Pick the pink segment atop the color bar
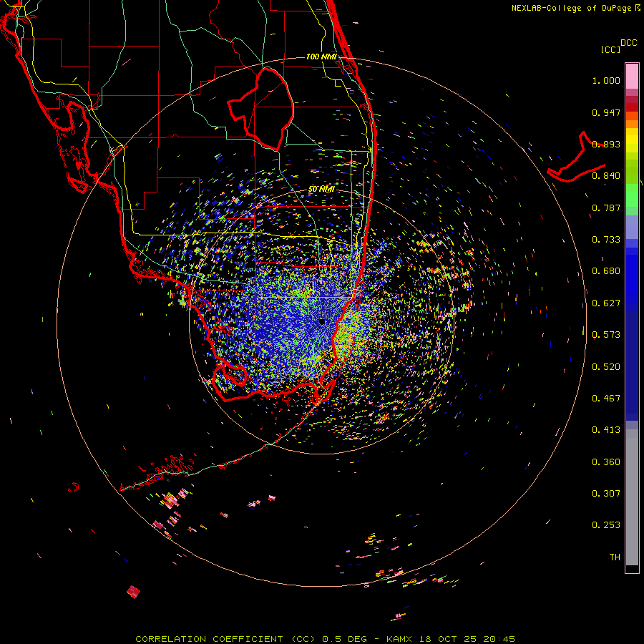Viewport: 644px width, 644px height. pos(632,77)
